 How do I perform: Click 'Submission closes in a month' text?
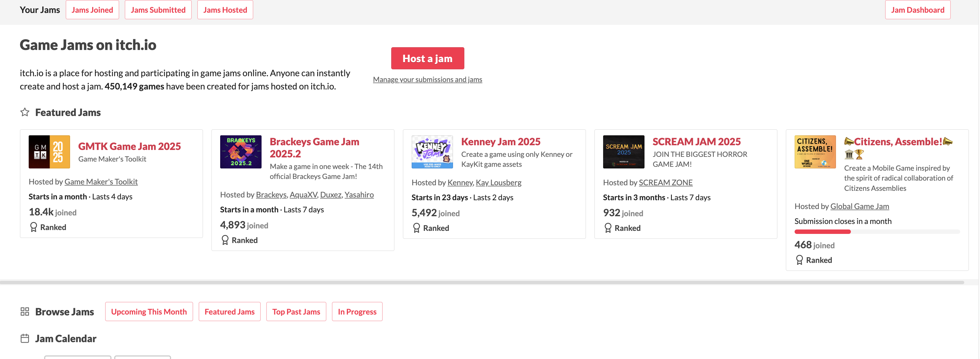pos(843,221)
